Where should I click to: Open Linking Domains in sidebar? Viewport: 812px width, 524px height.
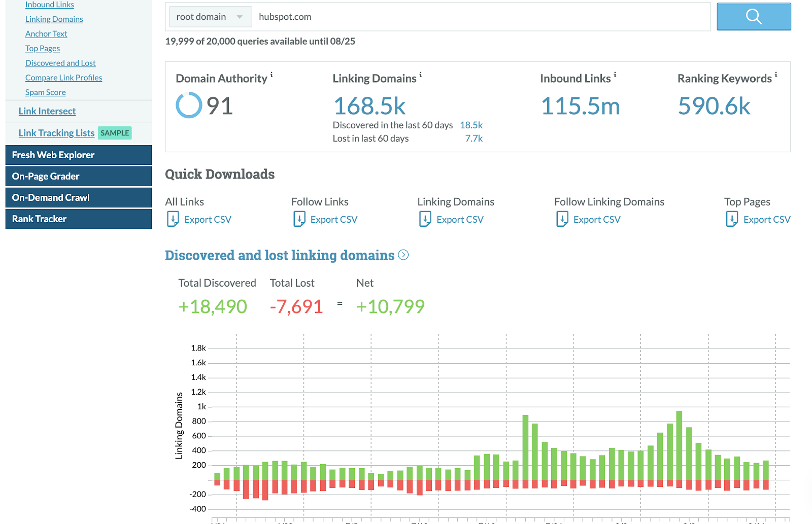54,19
